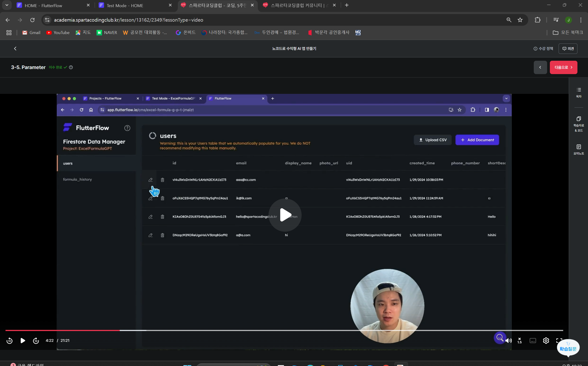Close the Test Mode - HOME tab
The image size is (588, 366).
click(x=170, y=5)
